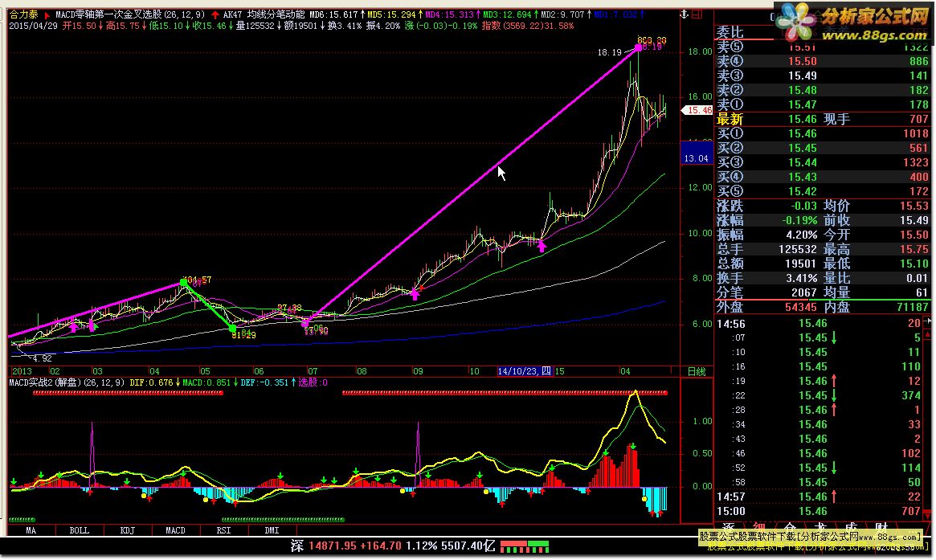Select the MACD零轴第一次金叉选股 indicator title

coord(130,14)
